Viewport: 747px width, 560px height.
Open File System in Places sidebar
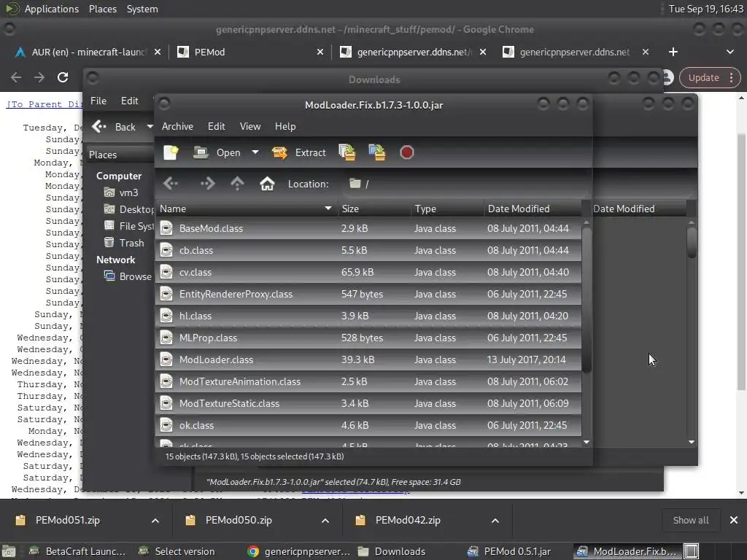[x=128, y=226]
